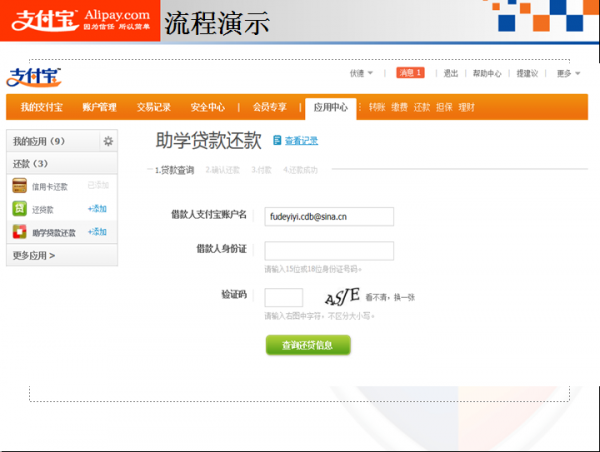The height and width of the screenshot is (452, 600).
Task: Click the 已添加 label beside 信用卡还款
Action: point(98,185)
